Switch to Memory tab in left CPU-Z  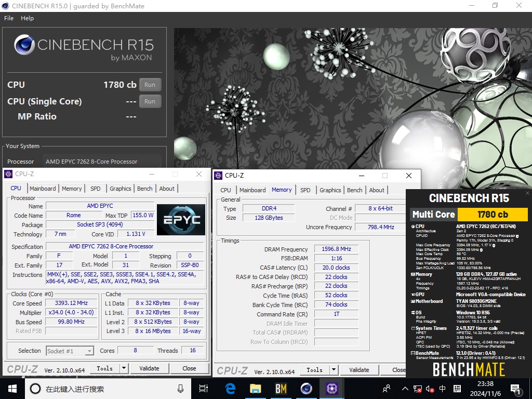coord(72,189)
